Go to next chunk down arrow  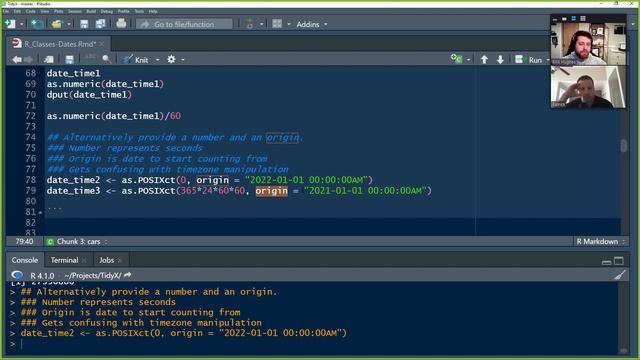pyautogui.click(x=500, y=60)
